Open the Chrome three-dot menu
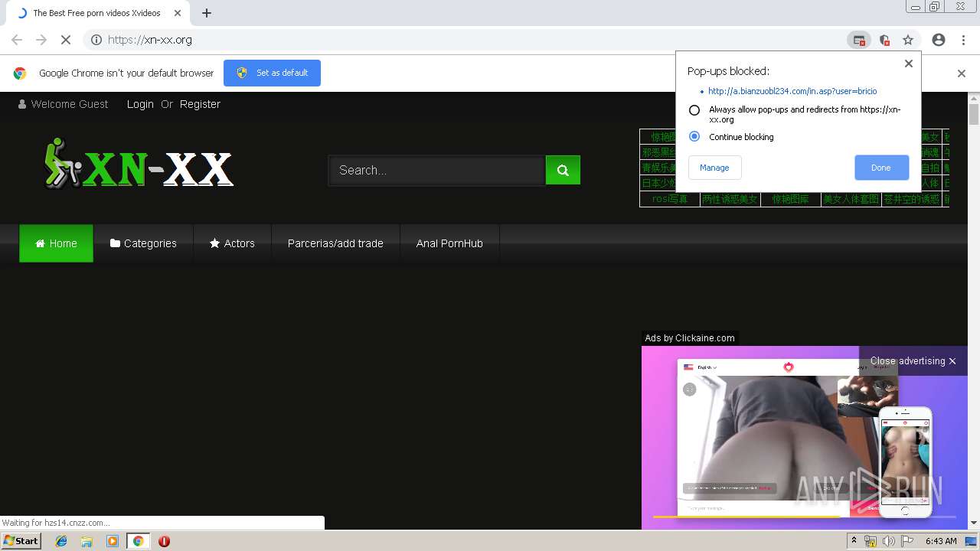The image size is (980, 551). coord(963,40)
